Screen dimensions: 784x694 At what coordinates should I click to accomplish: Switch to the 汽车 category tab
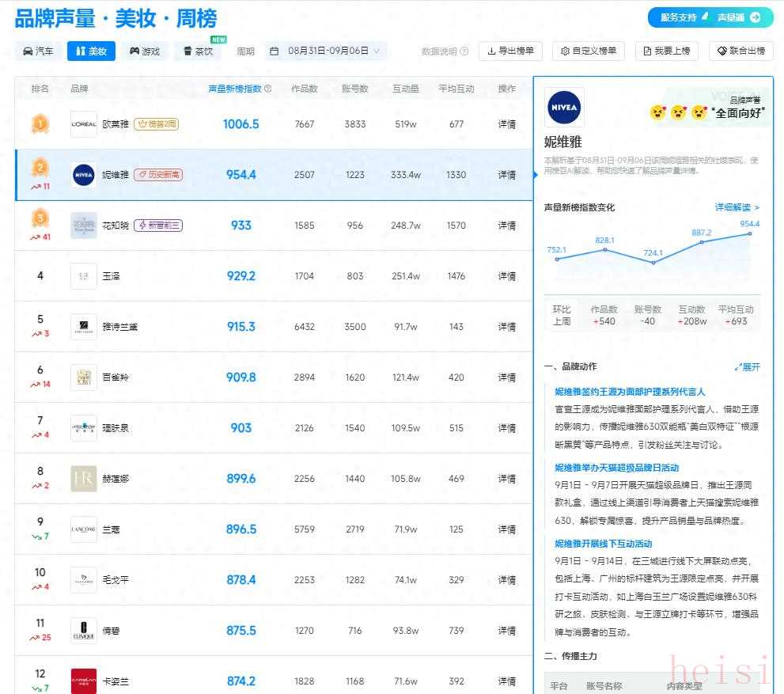click(39, 51)
